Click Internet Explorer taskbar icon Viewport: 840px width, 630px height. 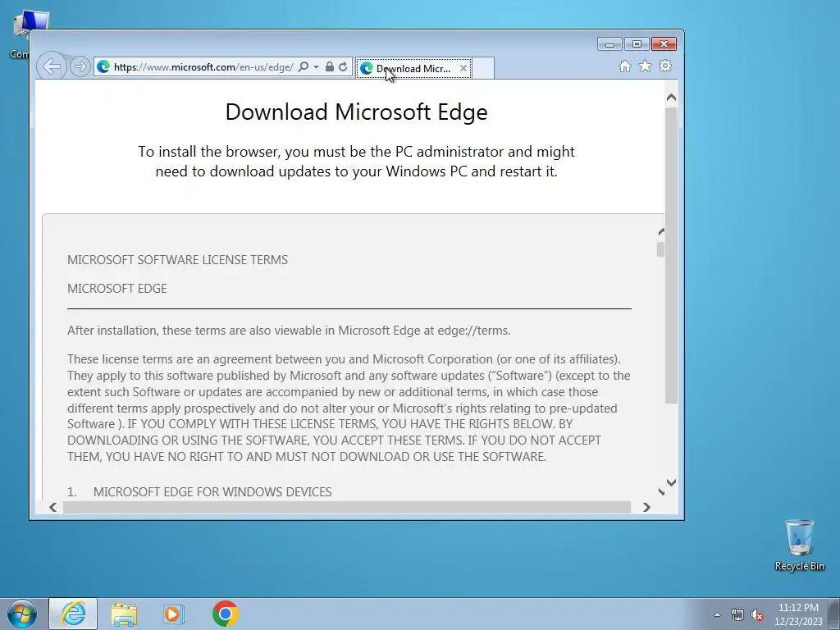click(x=73, y=614)
